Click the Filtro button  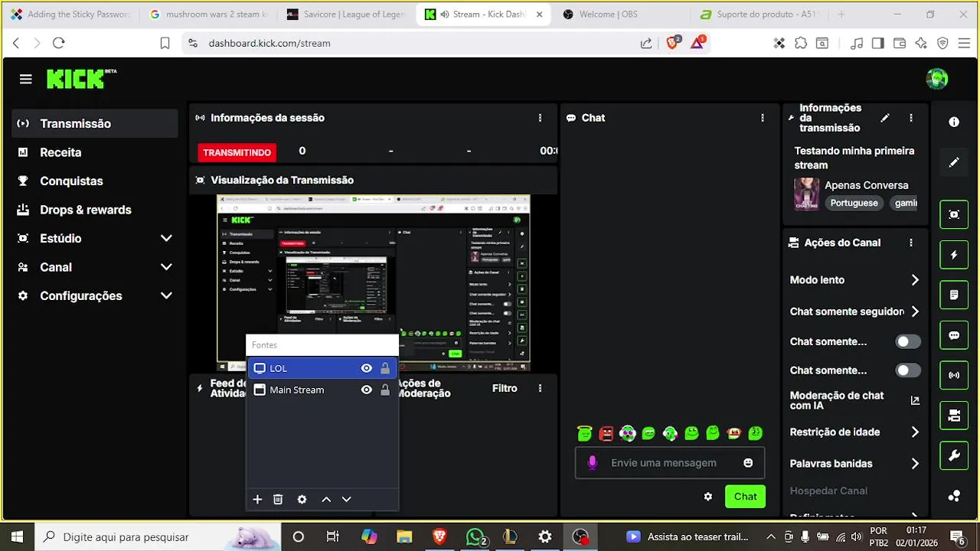point(505,388)
